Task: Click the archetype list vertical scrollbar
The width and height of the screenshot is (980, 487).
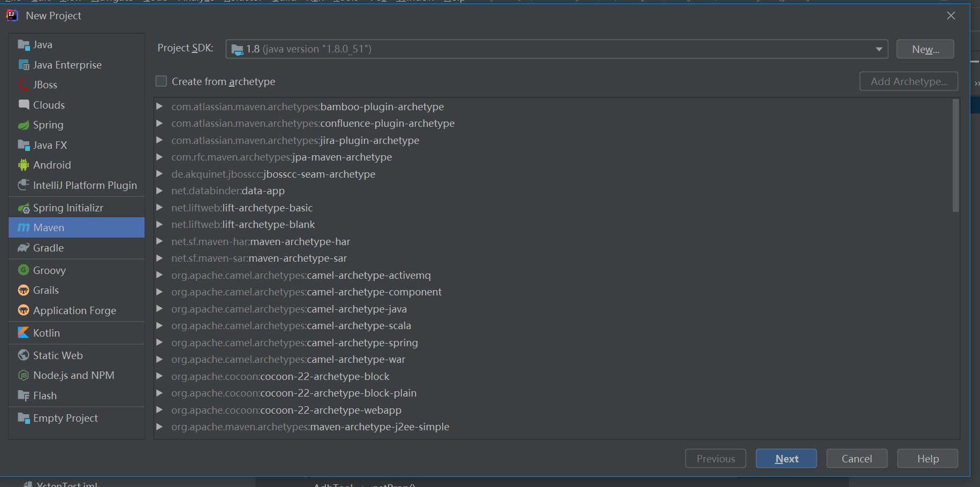Action: click(x=955, y=155)
